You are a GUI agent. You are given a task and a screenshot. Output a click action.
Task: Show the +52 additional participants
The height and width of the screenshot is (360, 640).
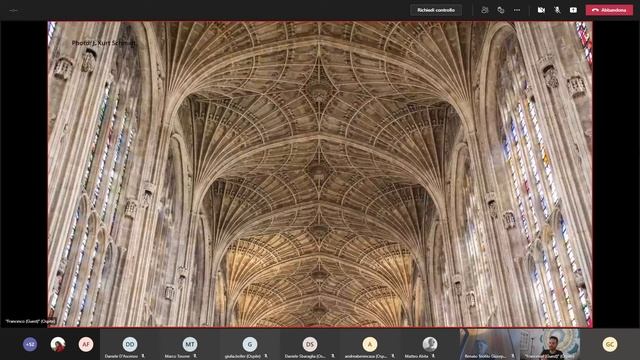click(30, 344)
